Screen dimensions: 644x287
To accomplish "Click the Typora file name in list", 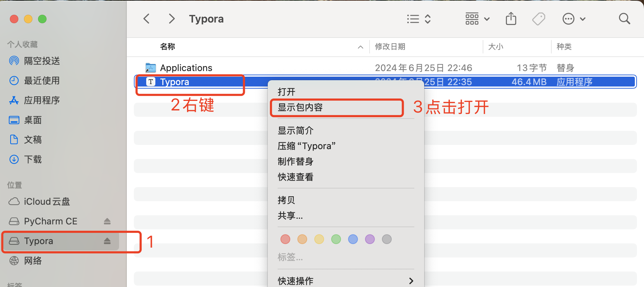I will (x=174, y=82).
